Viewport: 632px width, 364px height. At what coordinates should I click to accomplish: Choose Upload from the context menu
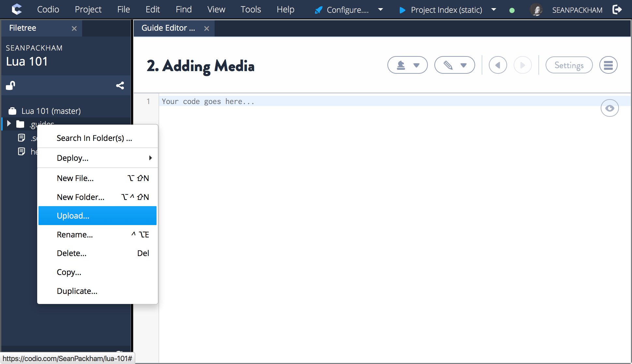(x=73, y=216)
